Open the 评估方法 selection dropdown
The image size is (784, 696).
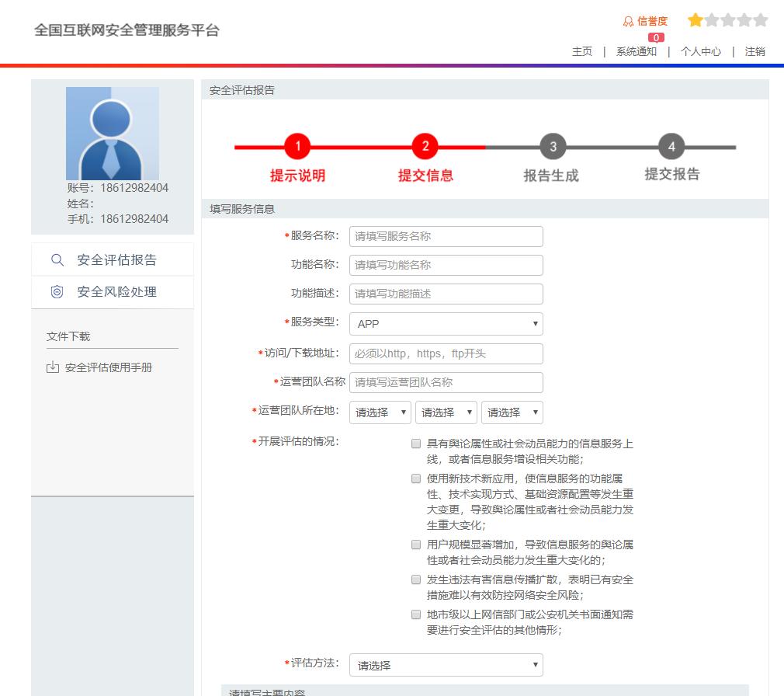[446, 666]
